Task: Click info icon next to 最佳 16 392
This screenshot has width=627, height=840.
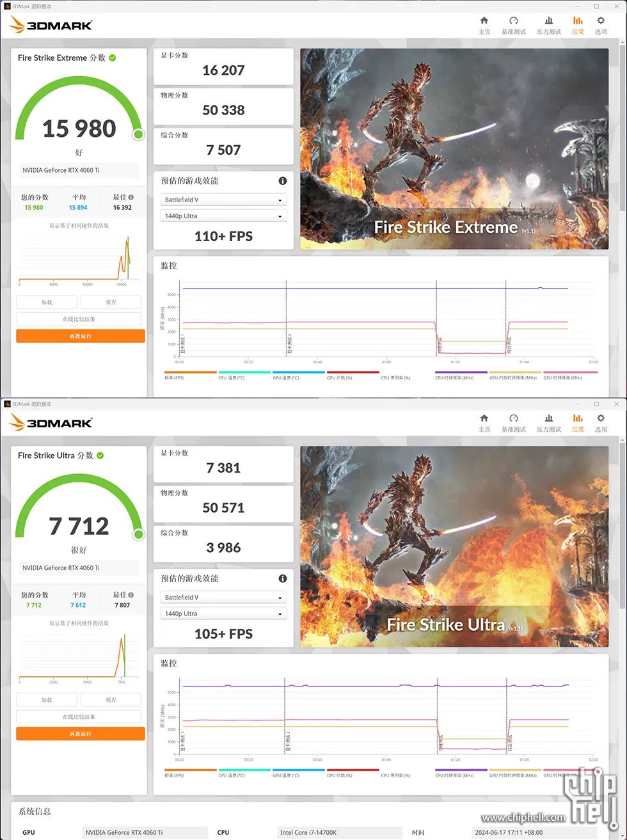Action: 131,197
